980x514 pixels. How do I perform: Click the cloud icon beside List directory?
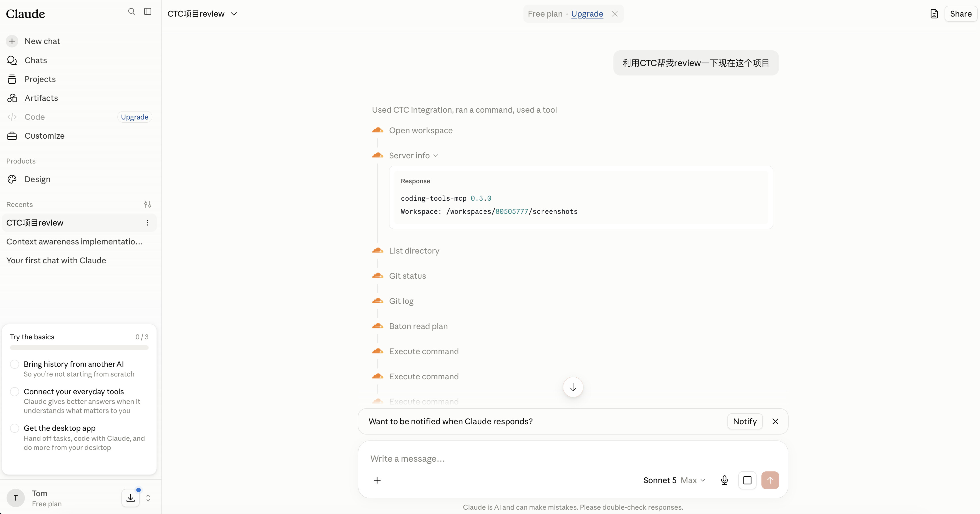pos(377,250)
